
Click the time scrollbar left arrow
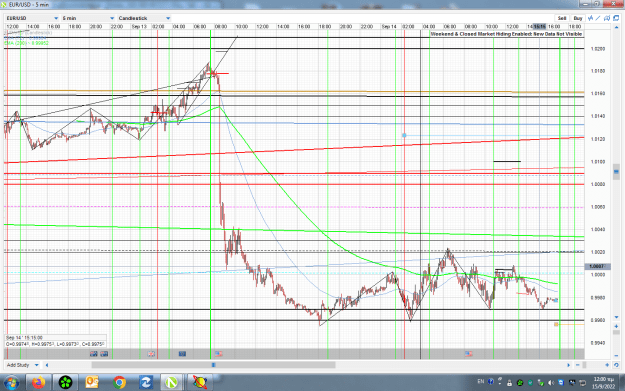(47, 365)
